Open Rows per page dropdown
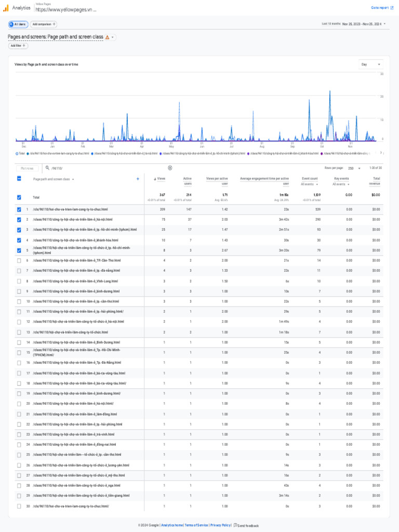Viewport: 399px width, 532px height. click(354, 168)
